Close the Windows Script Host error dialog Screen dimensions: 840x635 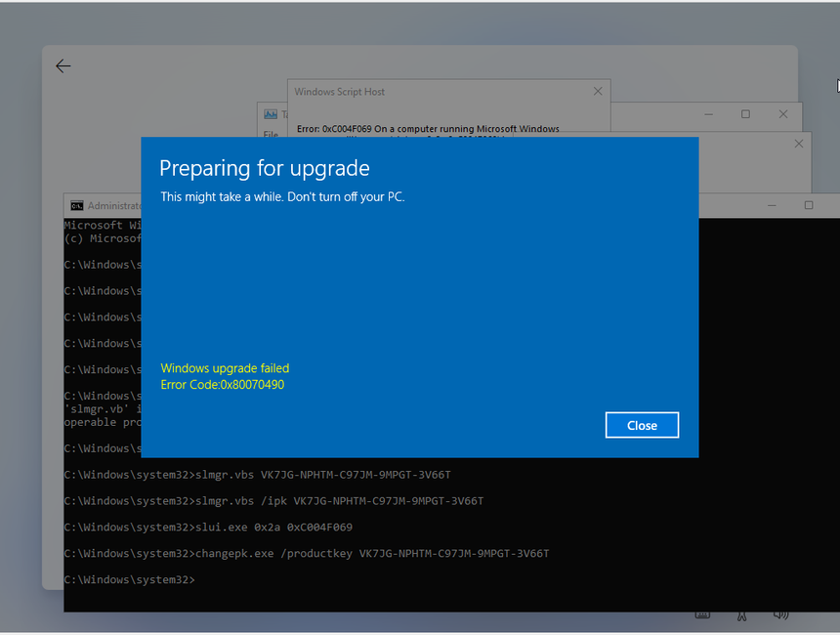coord(598,92)
